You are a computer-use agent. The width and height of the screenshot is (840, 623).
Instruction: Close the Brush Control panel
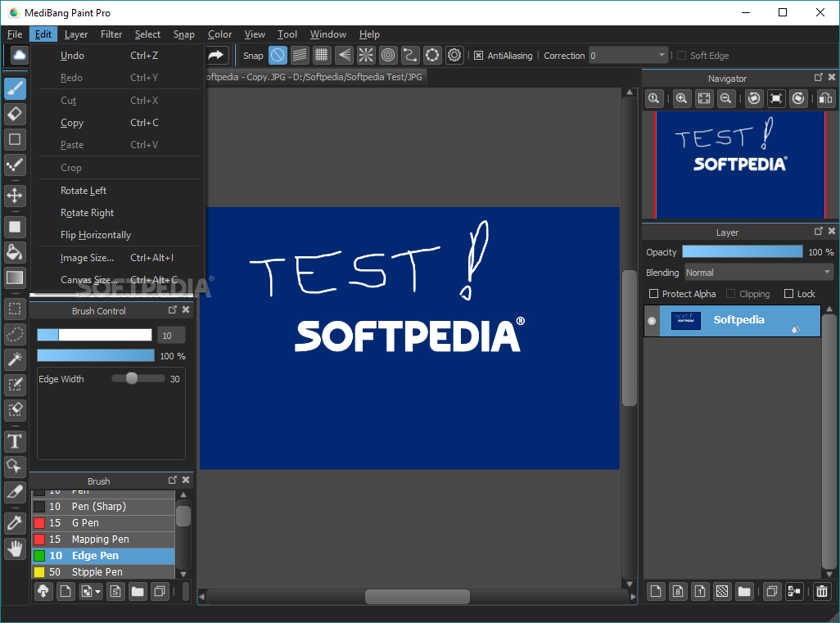click(x=186, y=309)
